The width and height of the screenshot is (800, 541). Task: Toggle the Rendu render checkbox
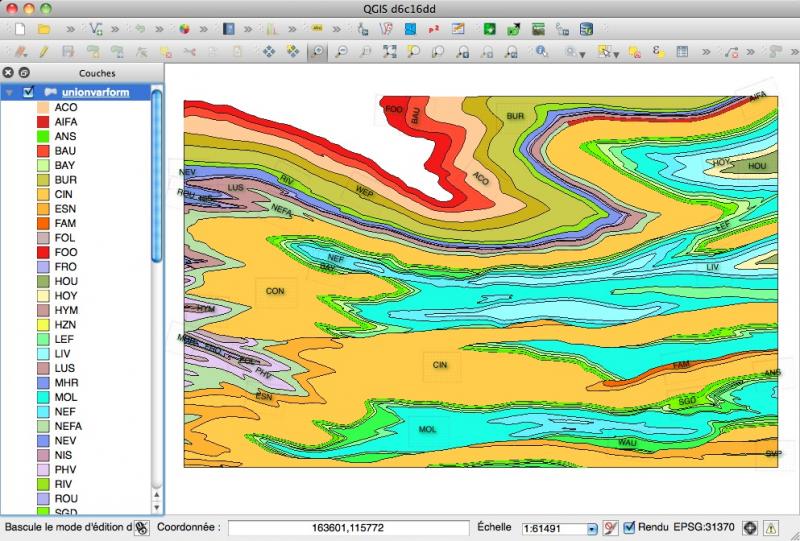click(629, 527)
